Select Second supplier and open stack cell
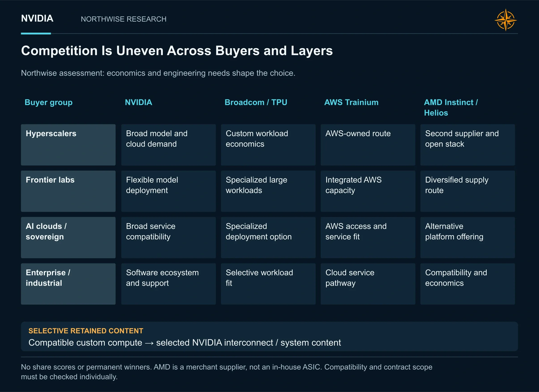Viewport: 539px width, 392px height. pos(468,145)
